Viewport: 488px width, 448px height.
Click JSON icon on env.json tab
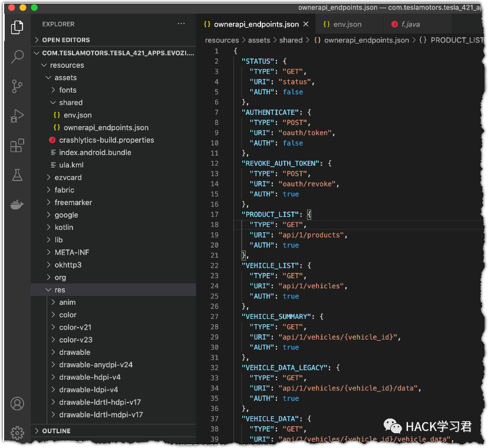click(326, 24)
